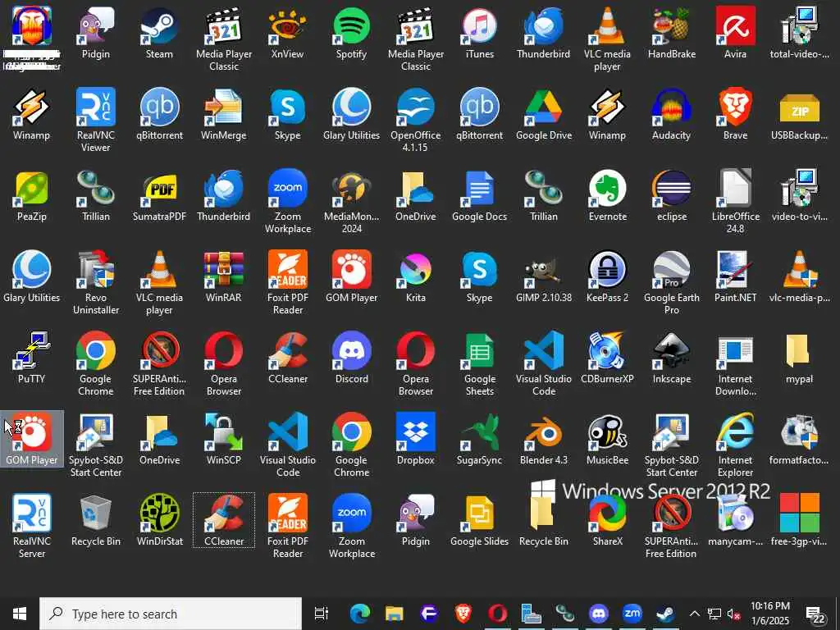Click the 'Type here to search' box
Image resolution: width=840 pixels, height=630 pixels.
point(171,614)
